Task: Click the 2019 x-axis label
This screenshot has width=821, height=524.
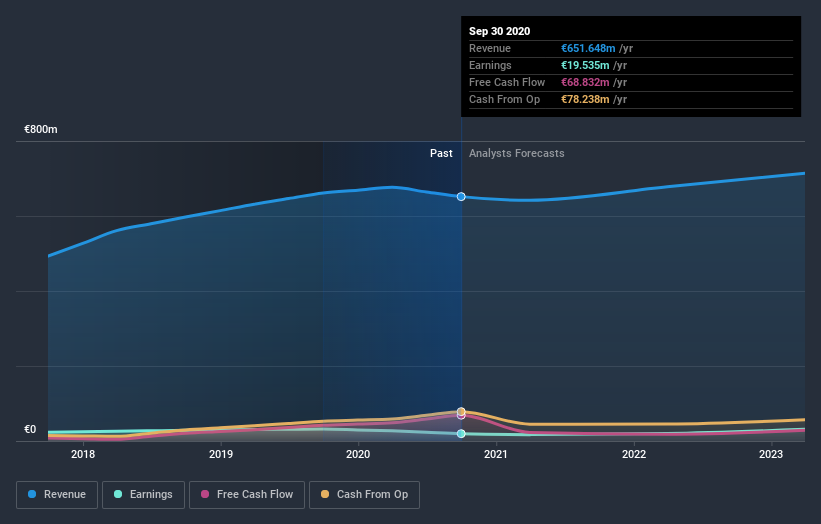Action: tap(221, 454)
